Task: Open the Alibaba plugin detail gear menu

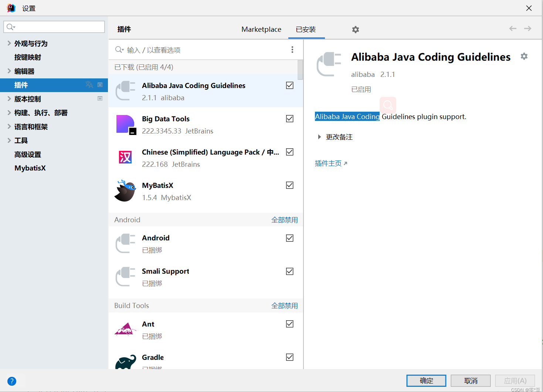Action: (524, 56)
